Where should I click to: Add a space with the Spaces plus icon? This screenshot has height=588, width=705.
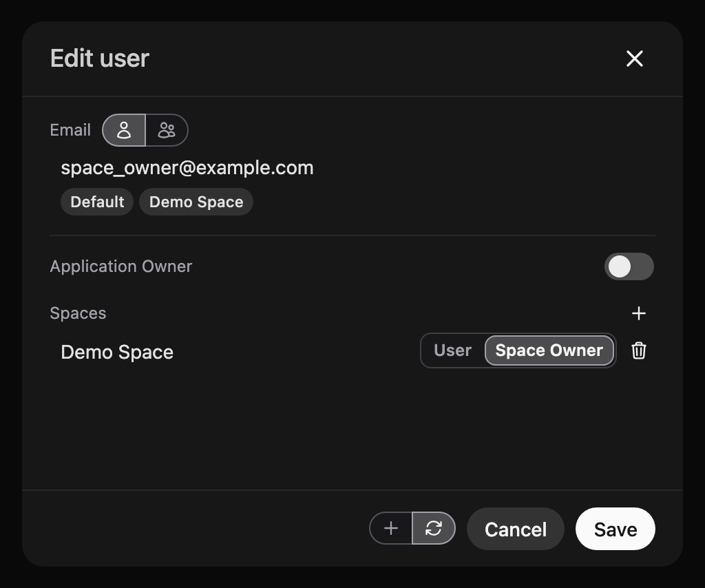[638, 313]
